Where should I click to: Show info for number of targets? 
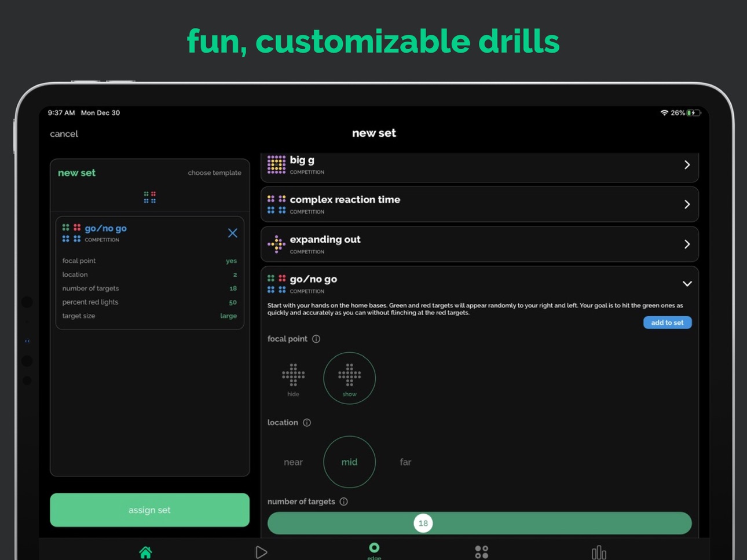[x=343, y=502]
